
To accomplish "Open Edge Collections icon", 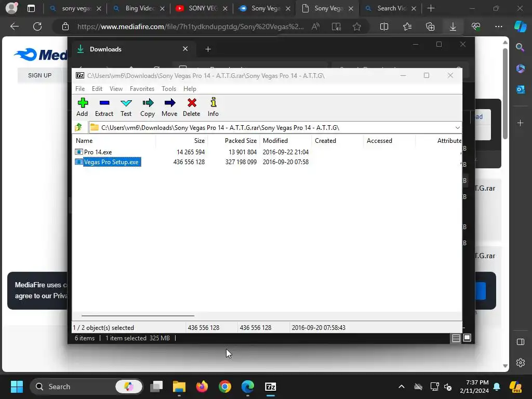I will (x=430, y=26).
